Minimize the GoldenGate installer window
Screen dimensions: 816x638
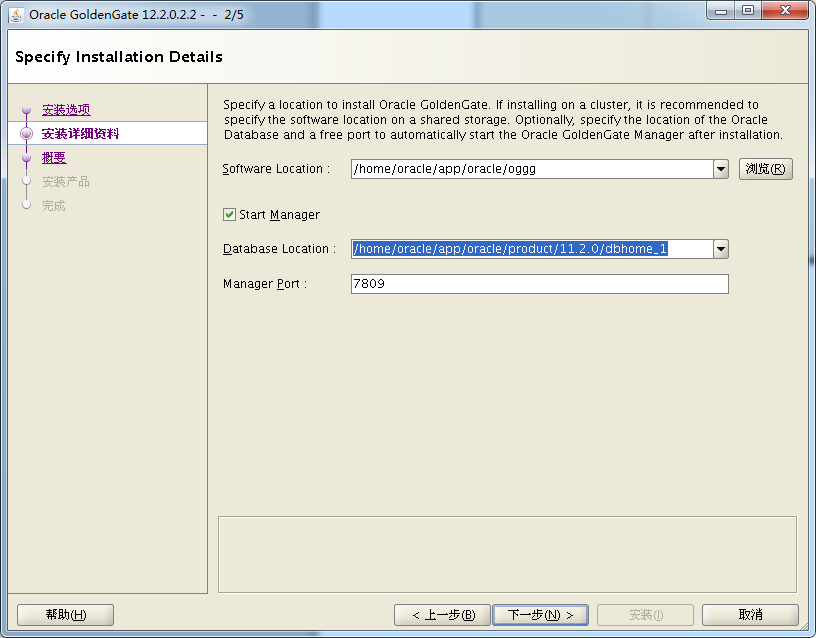pos(721,11)
